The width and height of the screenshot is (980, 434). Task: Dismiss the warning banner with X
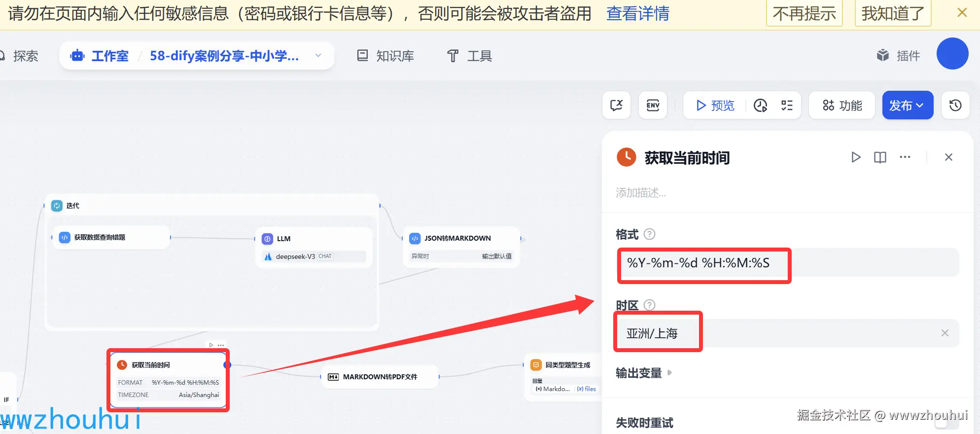coord(962,13)
